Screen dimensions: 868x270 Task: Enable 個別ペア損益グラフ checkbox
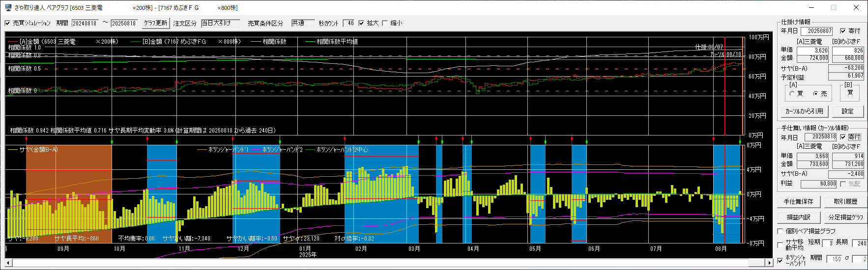(x=780, y=231)
